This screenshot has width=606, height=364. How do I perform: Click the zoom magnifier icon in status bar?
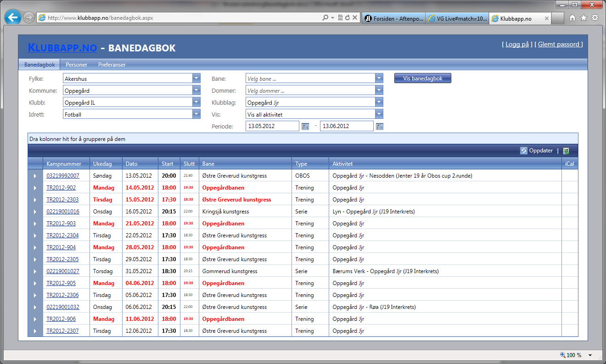[x=563, y=355]
